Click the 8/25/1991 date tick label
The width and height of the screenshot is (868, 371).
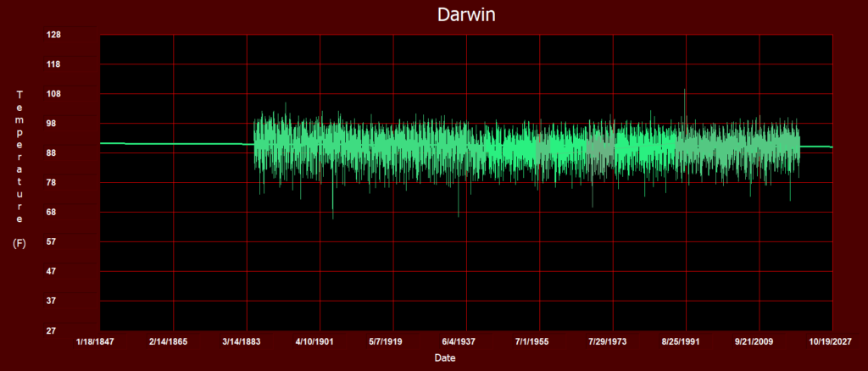pyautogui.click(x=681, y=341)
